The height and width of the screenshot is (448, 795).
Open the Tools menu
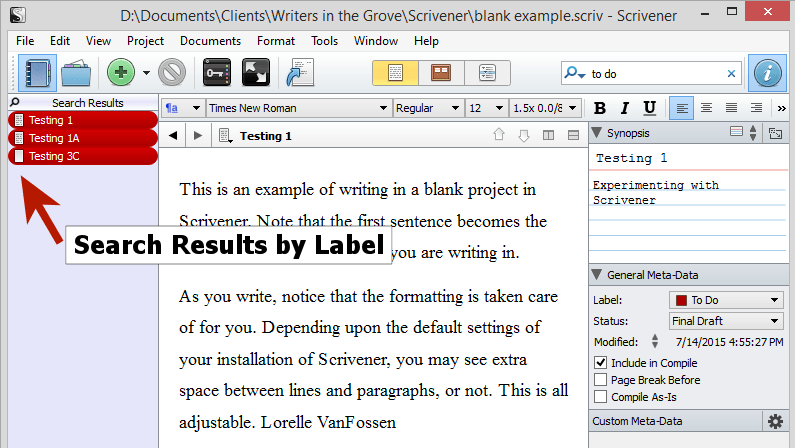pos(324,41)
